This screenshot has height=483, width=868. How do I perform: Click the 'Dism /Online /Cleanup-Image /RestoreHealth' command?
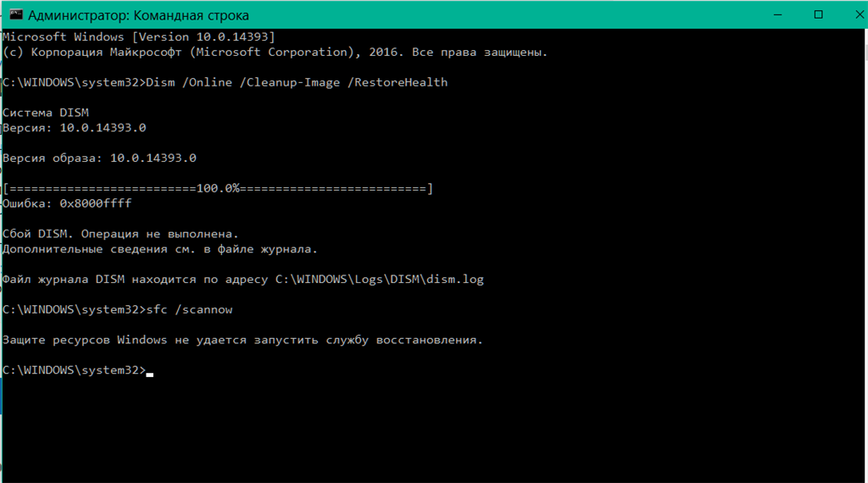pyautogui.click(x=297, y=82)
